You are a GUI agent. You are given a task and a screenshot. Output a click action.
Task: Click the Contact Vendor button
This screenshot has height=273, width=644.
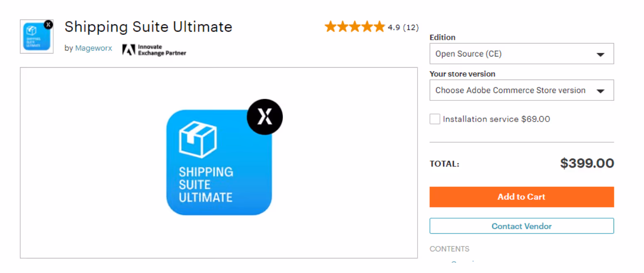(521, 226)
